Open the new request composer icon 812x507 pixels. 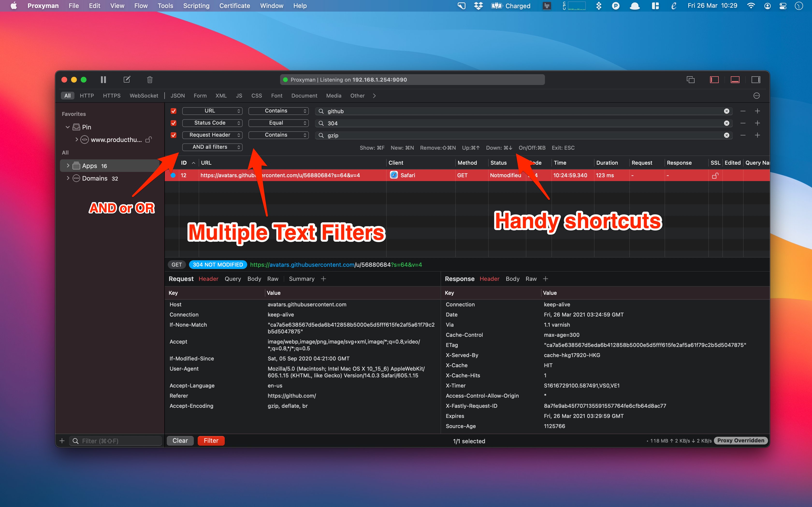pos(127,79)
